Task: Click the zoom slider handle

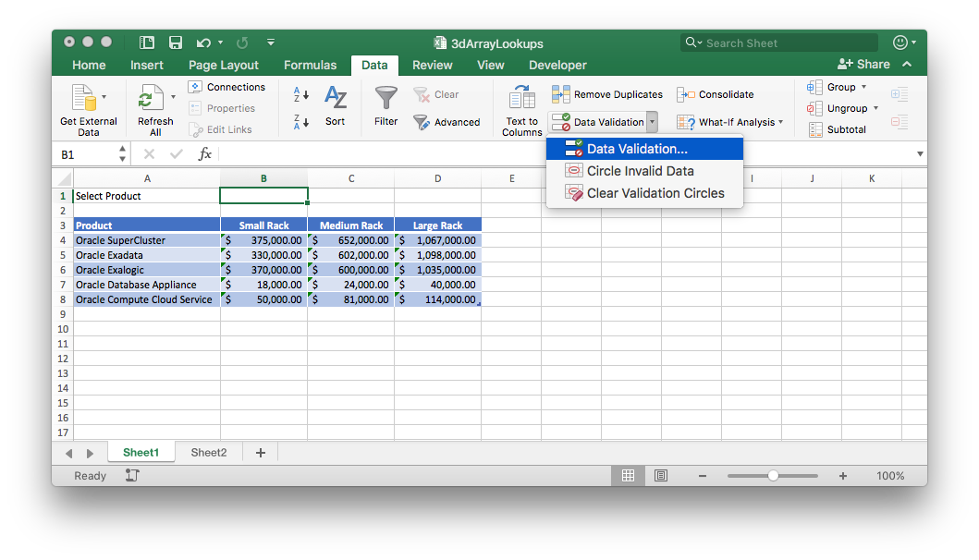Action: click(x=773, y=476)
